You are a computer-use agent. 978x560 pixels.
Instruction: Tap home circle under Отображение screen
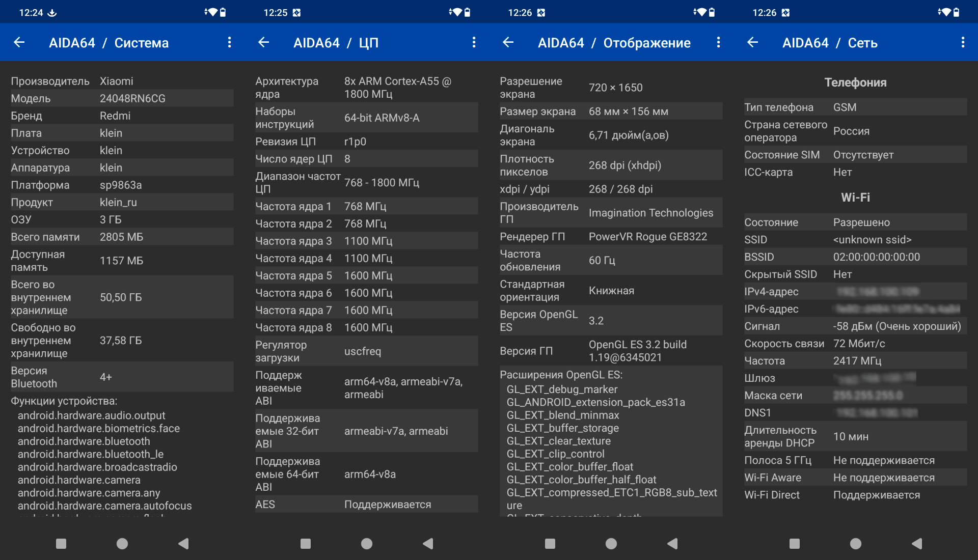pos(611,544)
